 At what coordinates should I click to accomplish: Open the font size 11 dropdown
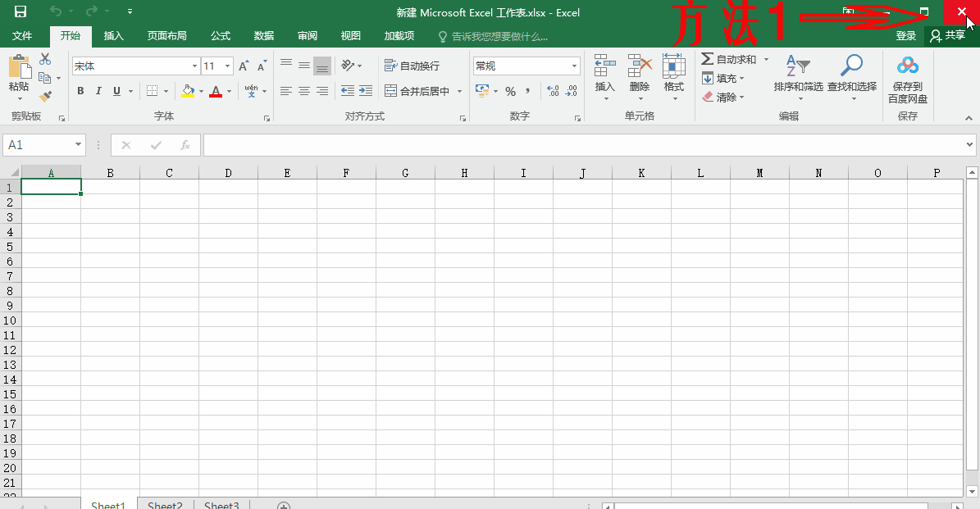(227, 66)
